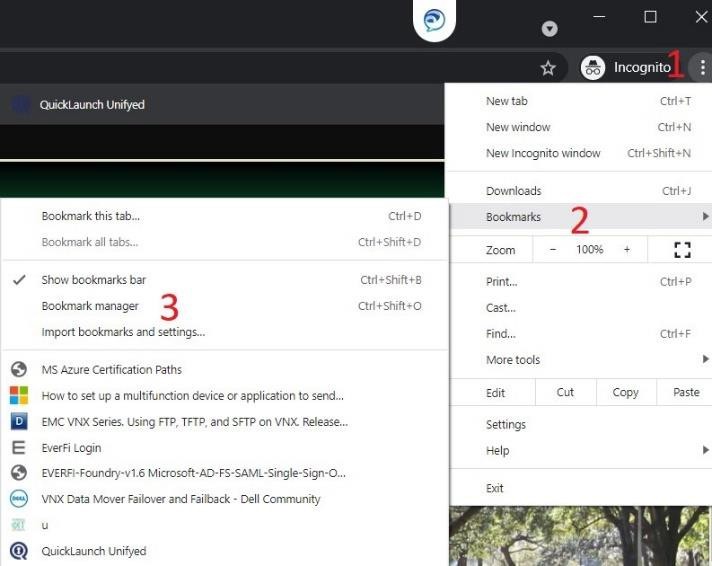Select Bookmark this tab...

click(x=225, y=216)
